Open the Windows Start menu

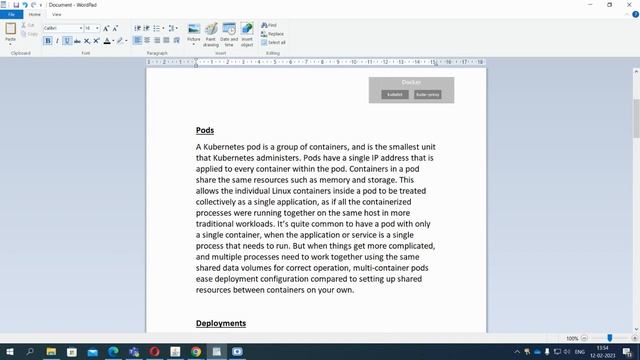[9, 351]
